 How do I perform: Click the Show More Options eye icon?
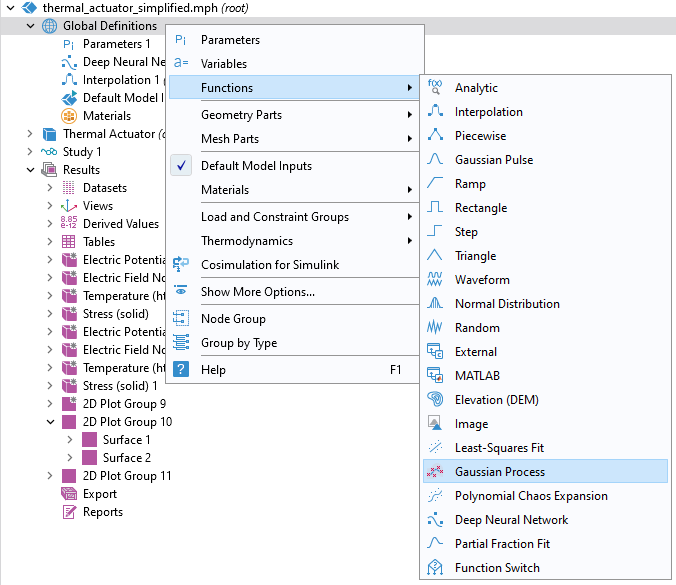coord(181,291)
